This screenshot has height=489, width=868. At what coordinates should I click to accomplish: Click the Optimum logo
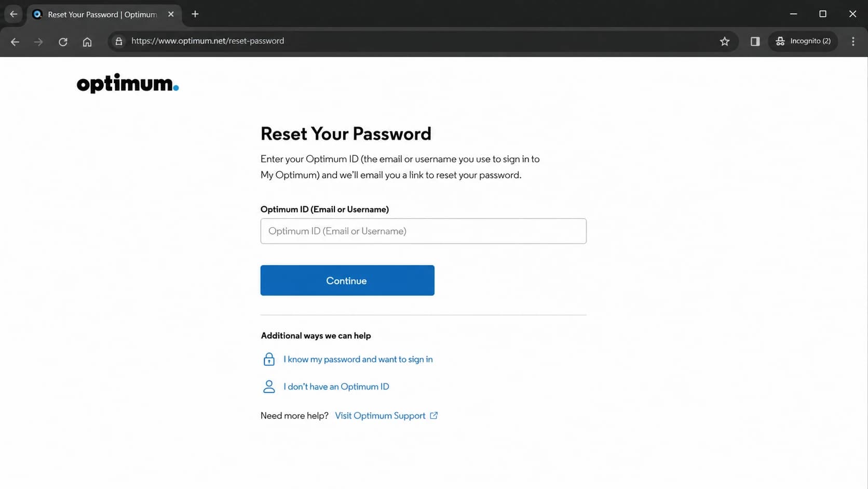tap(128, 83)
